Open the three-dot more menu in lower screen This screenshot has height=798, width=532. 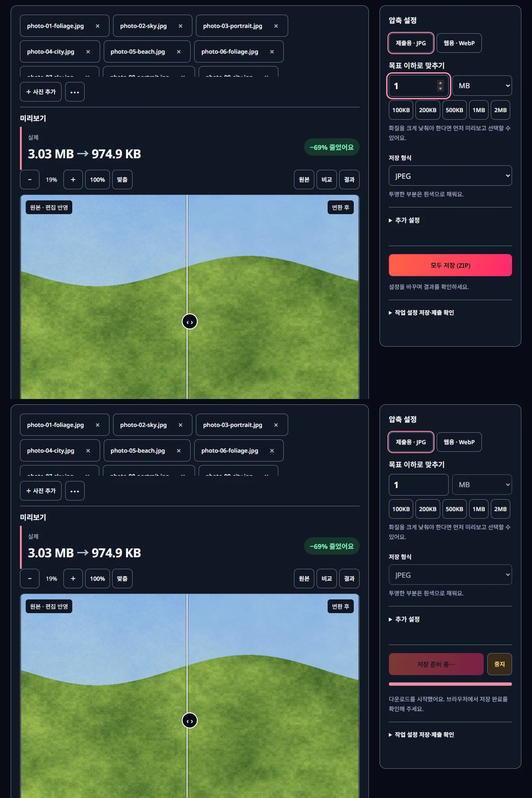[75, 491]
